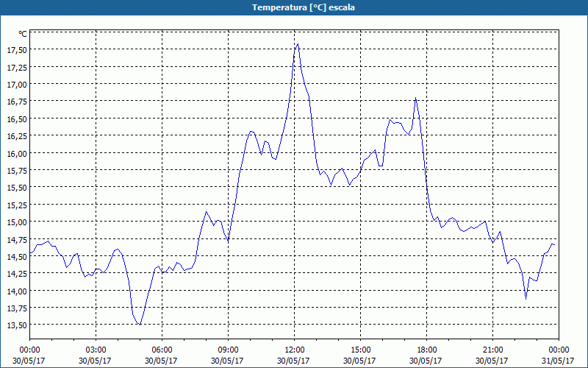Click the 17,00 temperature axis label

point(17,85)
